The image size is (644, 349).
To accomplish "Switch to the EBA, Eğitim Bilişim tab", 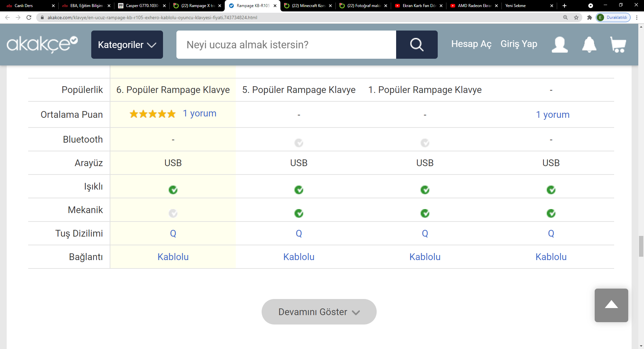I will click(x=86, y=6).
